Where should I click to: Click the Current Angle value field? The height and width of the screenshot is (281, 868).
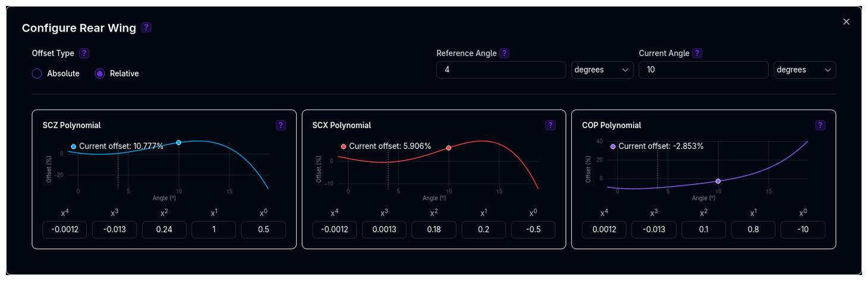(x=703, y=70)
